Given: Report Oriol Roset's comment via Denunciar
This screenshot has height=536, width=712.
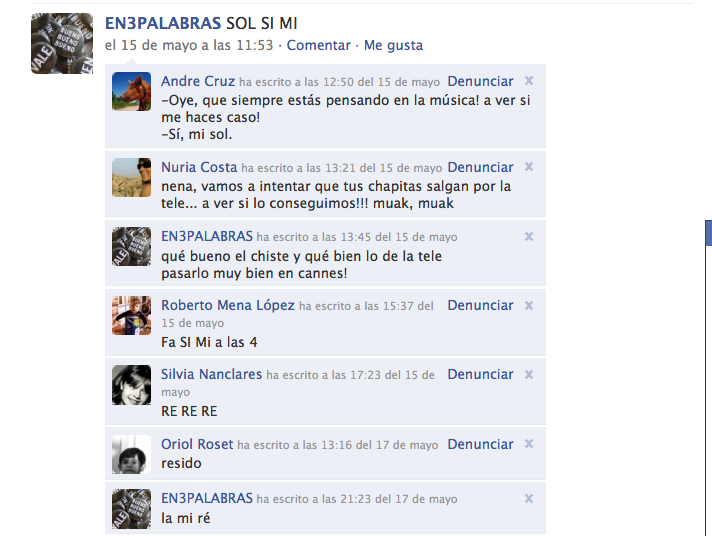Looking at the screenshot, I should tap(480, 444).
